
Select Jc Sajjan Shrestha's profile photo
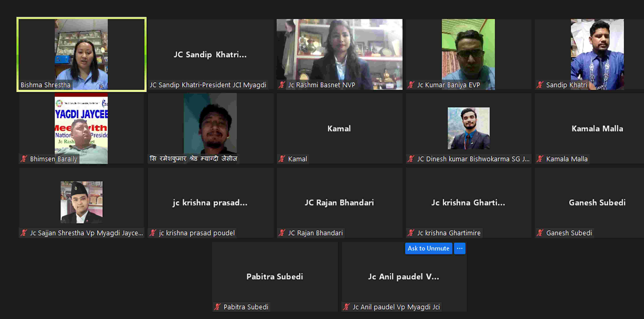pos(82,202)
